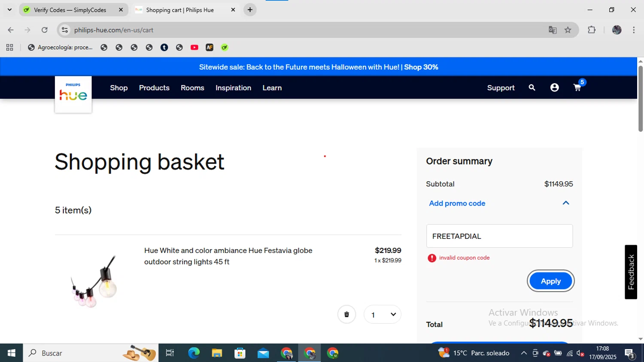This screenshot has width=644, height=362.
Task: Bookmark this page with star icon
Action: 568,30
